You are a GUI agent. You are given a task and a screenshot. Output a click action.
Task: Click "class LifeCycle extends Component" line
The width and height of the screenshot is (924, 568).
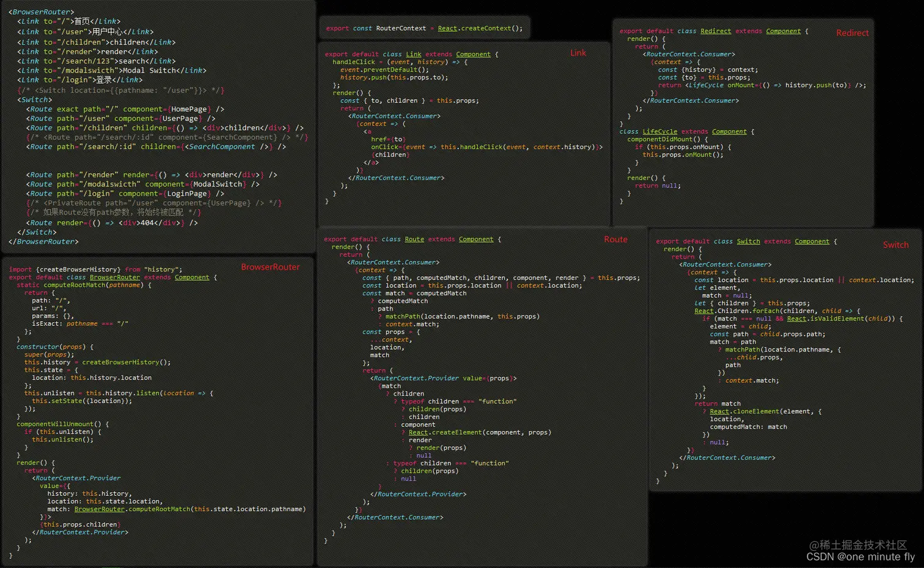[687, 131]
